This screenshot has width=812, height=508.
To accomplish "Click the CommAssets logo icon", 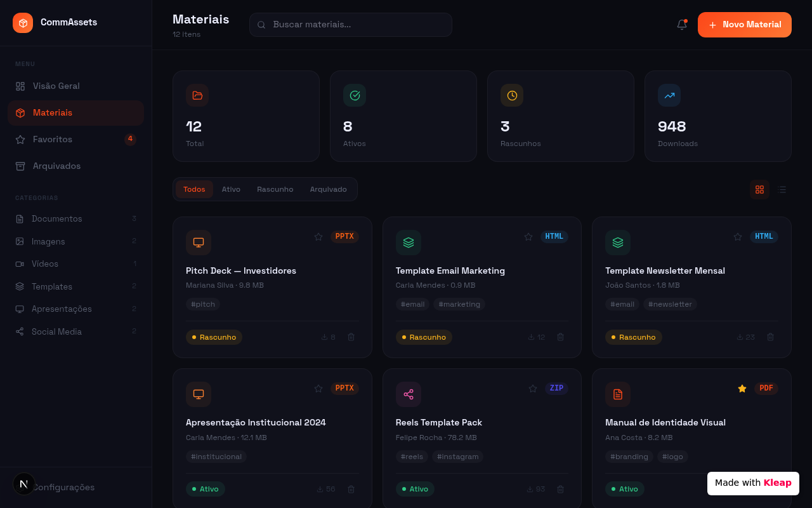I will [23, 23].
